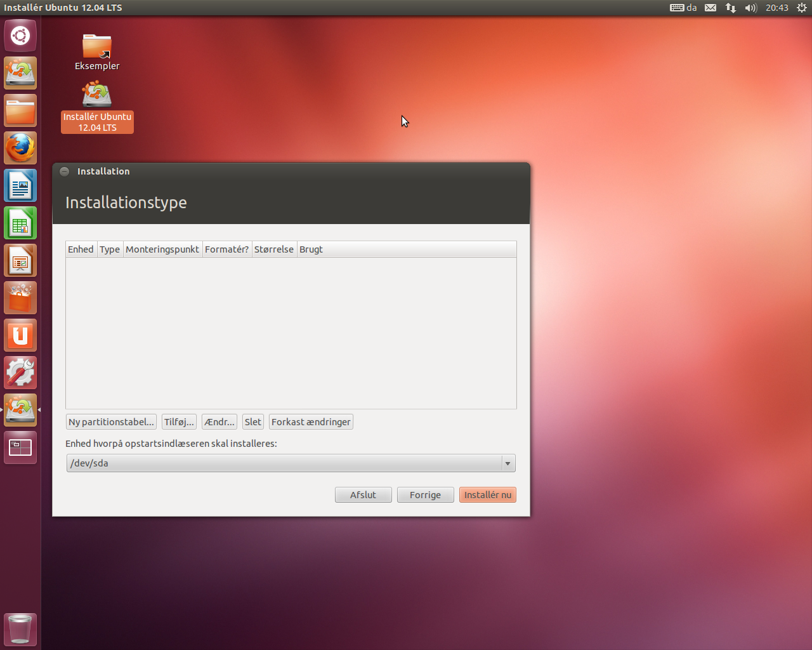Viewport: 812px width, 650px height.
Task: Click the Størrelse column header
Action: [x=274, y=249]
